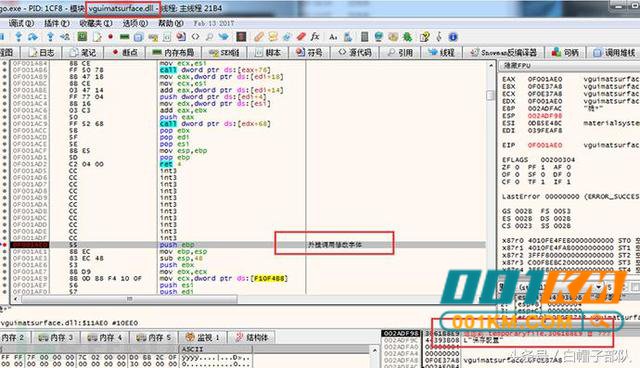Image resolution: width=640 pixels, height=368 pixels.
Task: Click the blue info about icon
Action: point(452,37)
